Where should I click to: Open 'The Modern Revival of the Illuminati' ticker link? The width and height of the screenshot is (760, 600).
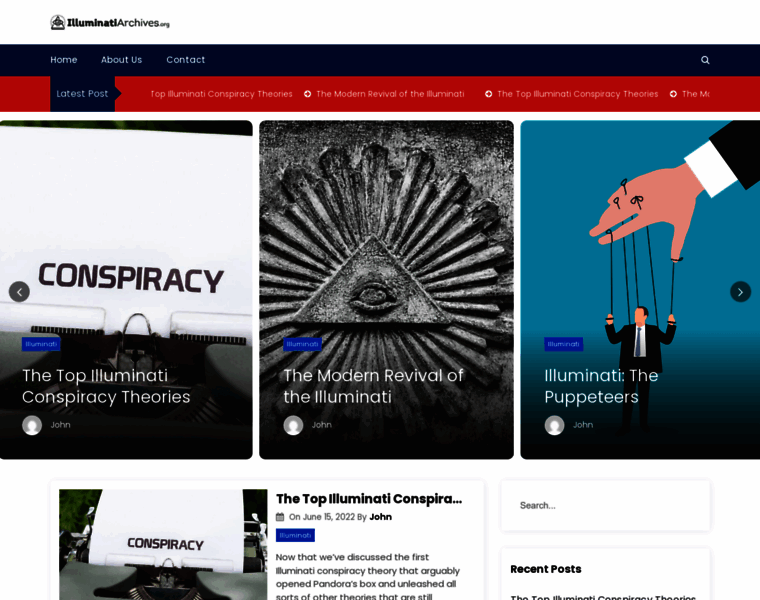pos(390,94)
